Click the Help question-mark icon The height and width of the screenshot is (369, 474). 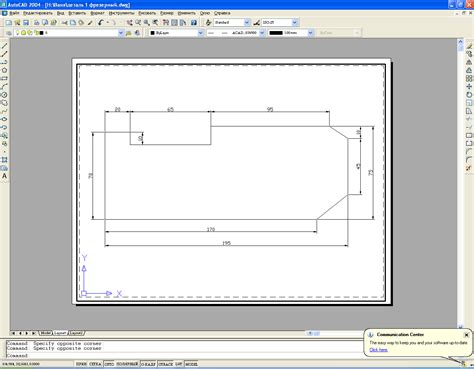point(194,23)
